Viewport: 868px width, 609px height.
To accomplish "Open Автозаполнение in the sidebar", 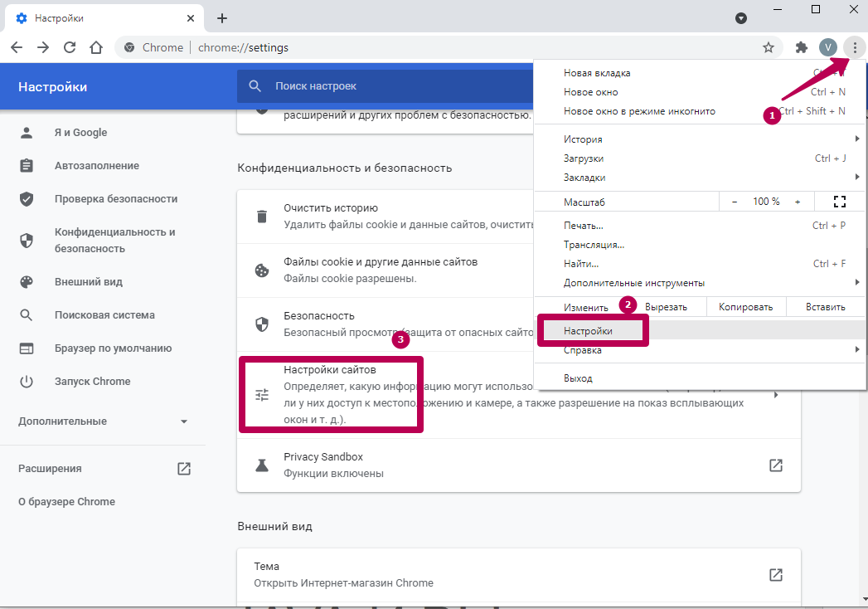I will pyautogui.click(x=97, y=166).
